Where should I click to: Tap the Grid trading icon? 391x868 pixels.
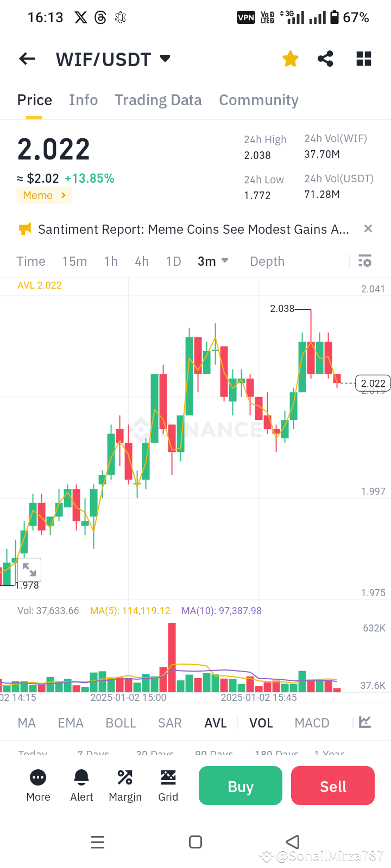(168, 777)
